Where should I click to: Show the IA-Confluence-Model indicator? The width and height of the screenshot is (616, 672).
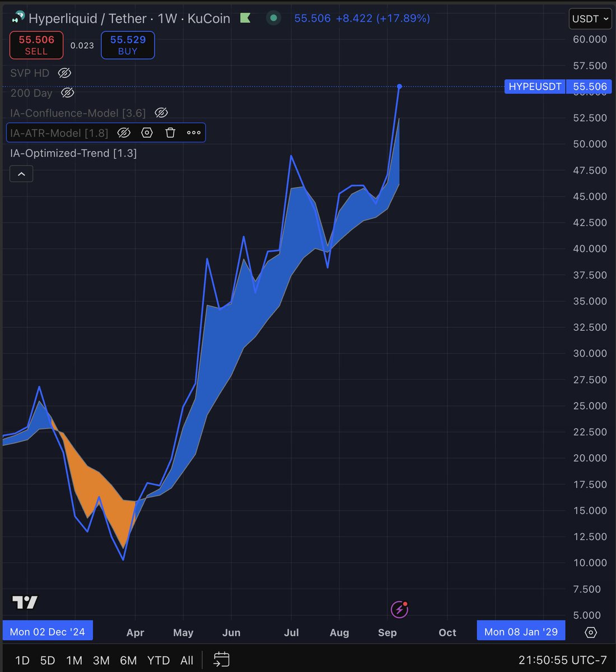coord(161,113)
